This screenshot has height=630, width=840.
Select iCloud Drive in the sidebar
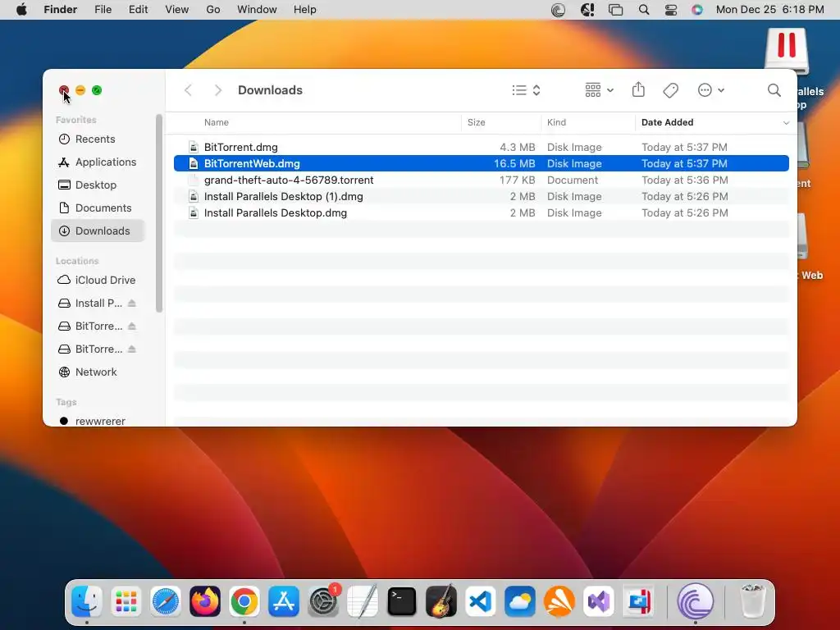(98, 281)
